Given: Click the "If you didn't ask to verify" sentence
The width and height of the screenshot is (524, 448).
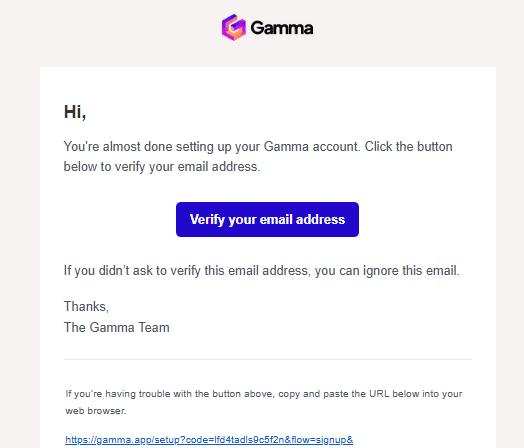Looking at the screenshot, I should 262,271.
